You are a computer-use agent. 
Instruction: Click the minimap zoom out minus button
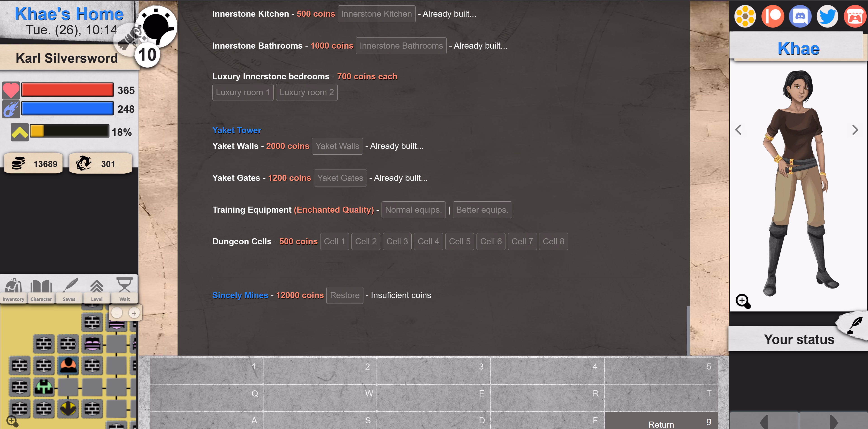pos(117,313)
